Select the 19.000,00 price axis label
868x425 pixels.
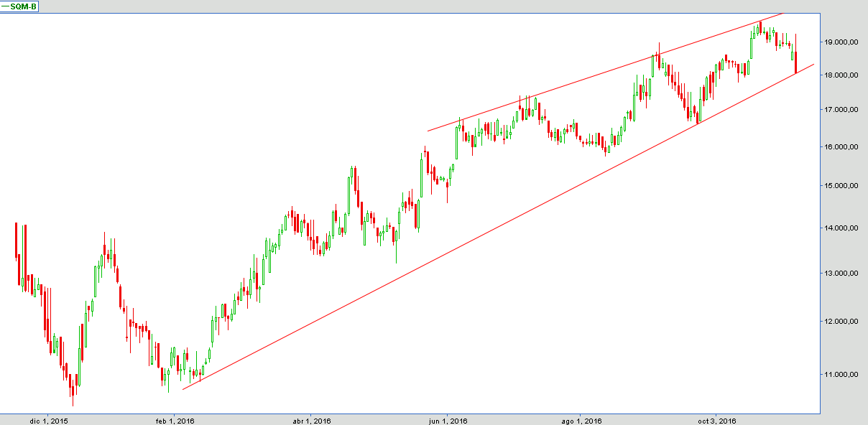pos(842,42)
